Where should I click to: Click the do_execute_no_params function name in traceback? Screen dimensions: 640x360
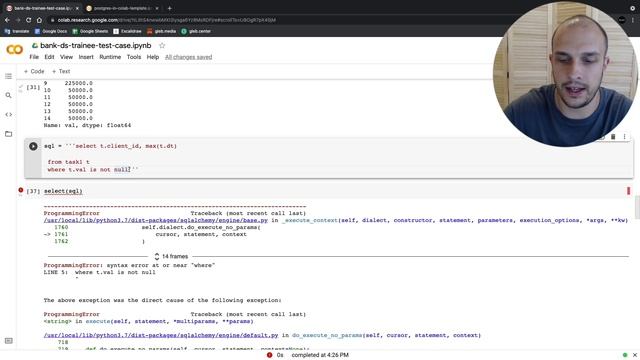327,336
